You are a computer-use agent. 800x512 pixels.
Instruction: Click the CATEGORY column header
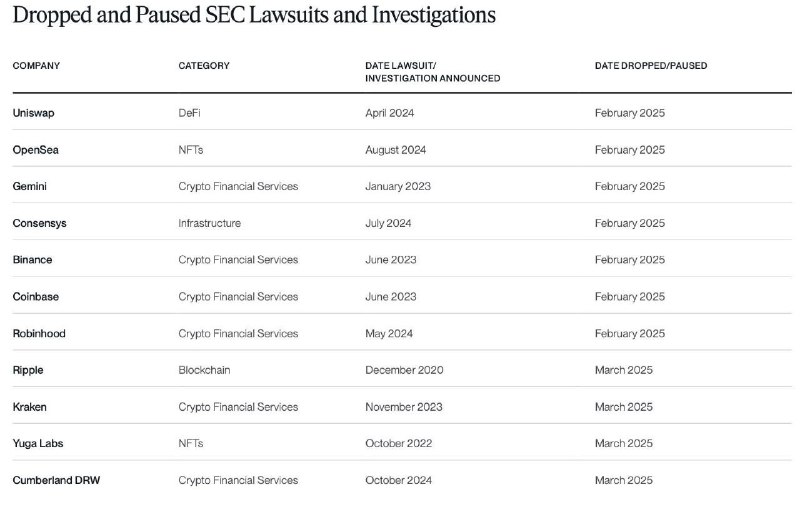(x=204, y=66)
